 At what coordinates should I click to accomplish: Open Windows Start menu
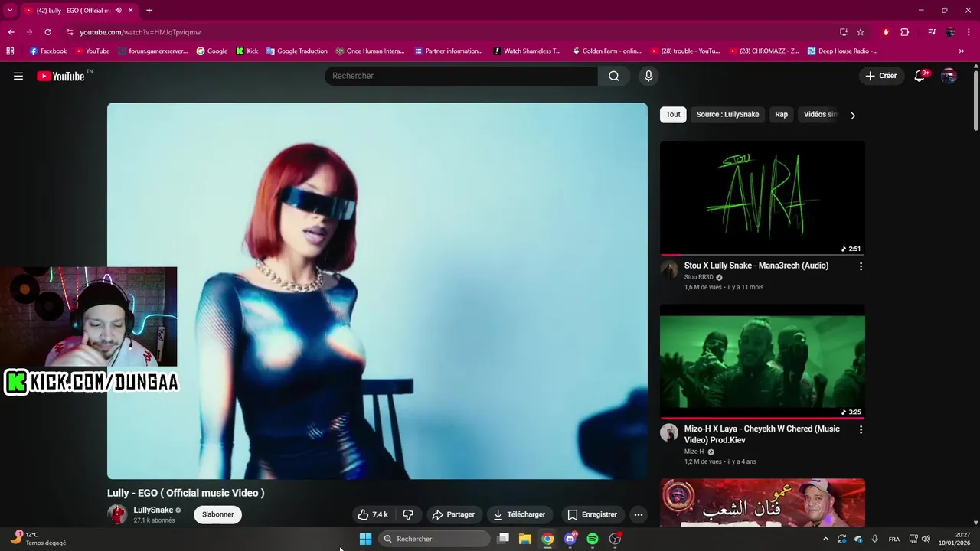coord(365,539)
